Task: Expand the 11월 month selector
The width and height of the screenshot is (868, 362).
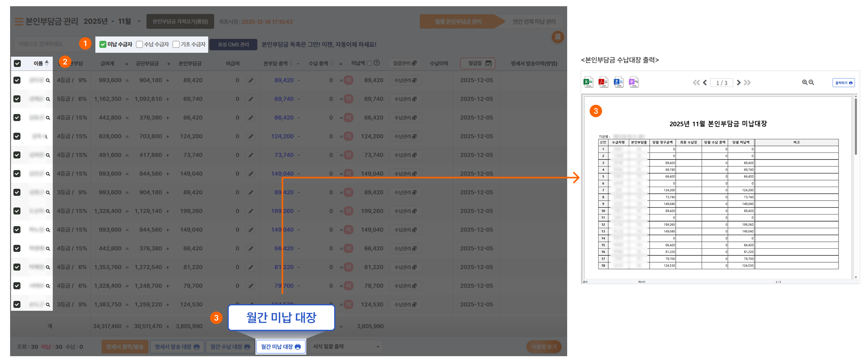Action: (x=129, y=21)
